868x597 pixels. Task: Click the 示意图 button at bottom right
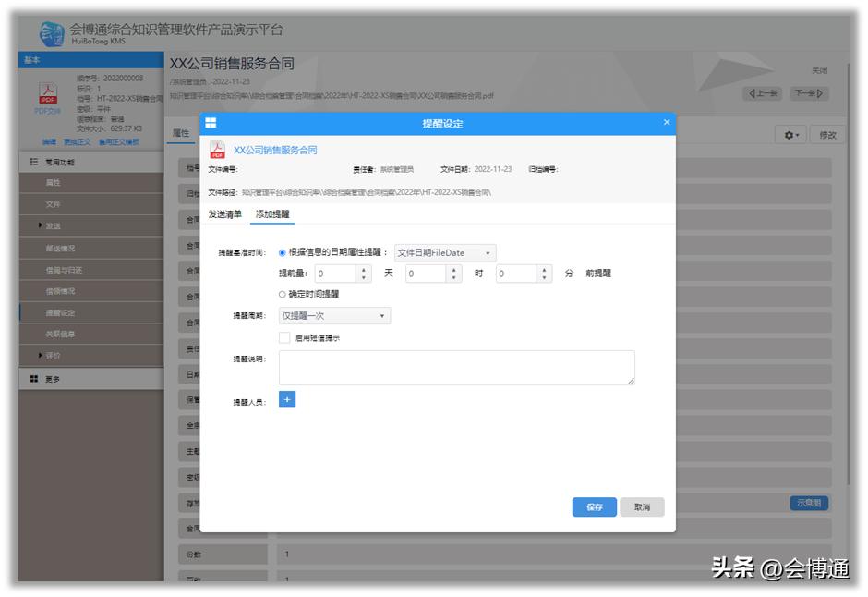tap(811, 502)
